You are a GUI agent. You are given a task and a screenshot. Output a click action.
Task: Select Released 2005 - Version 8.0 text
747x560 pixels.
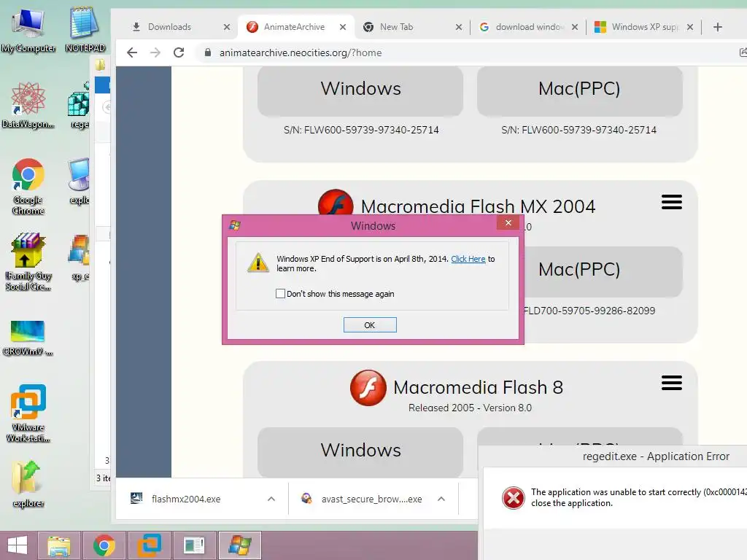pyautogui.click(x=470, y=408)
